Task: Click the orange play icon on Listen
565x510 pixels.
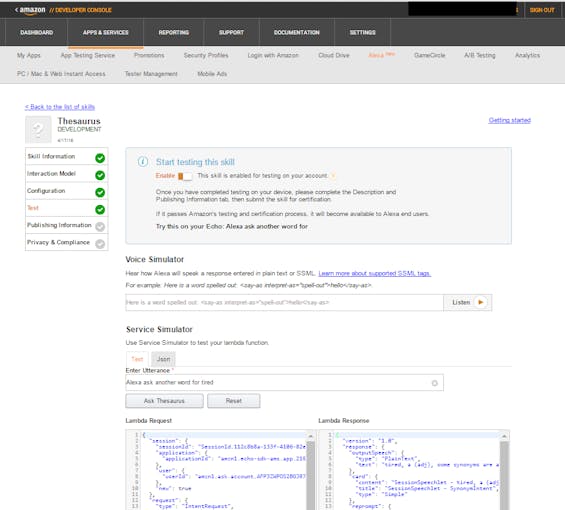Action: [x=481, y=302]
